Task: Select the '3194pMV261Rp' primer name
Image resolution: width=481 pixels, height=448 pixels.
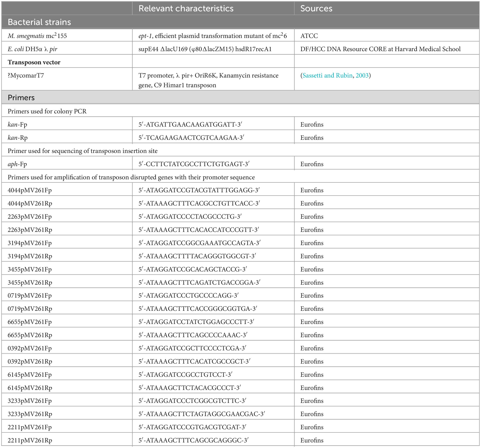Action: point(30,256)
